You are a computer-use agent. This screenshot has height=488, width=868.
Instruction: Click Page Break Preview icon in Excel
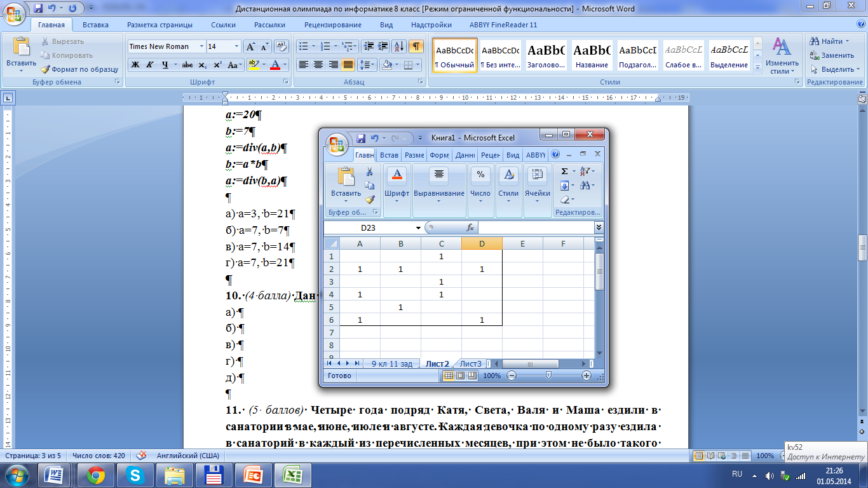click(471, 376)
